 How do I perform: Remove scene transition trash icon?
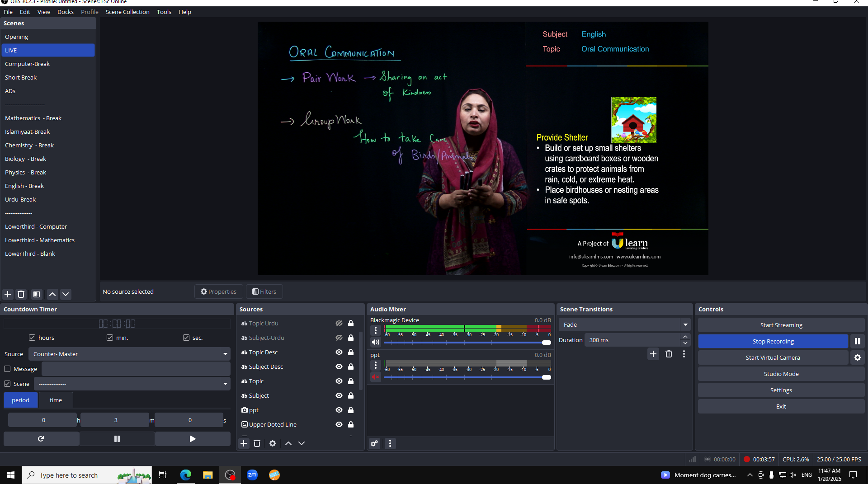[669, 354]
